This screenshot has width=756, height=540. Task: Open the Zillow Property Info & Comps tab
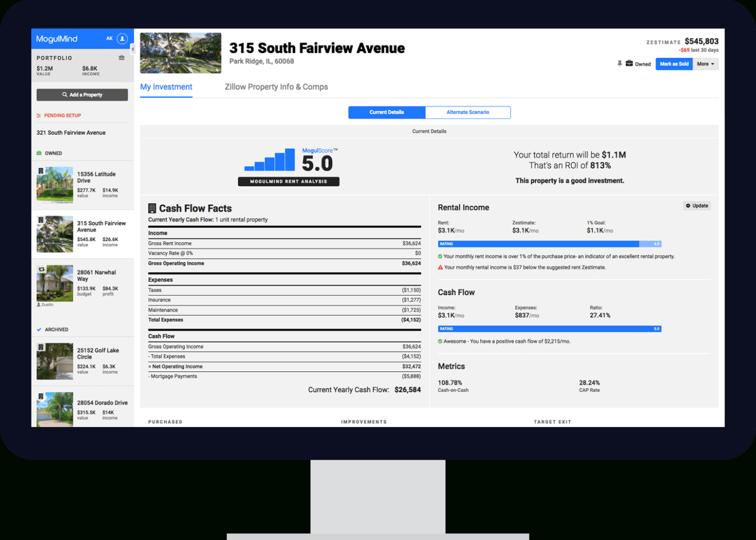pos(276,87)
